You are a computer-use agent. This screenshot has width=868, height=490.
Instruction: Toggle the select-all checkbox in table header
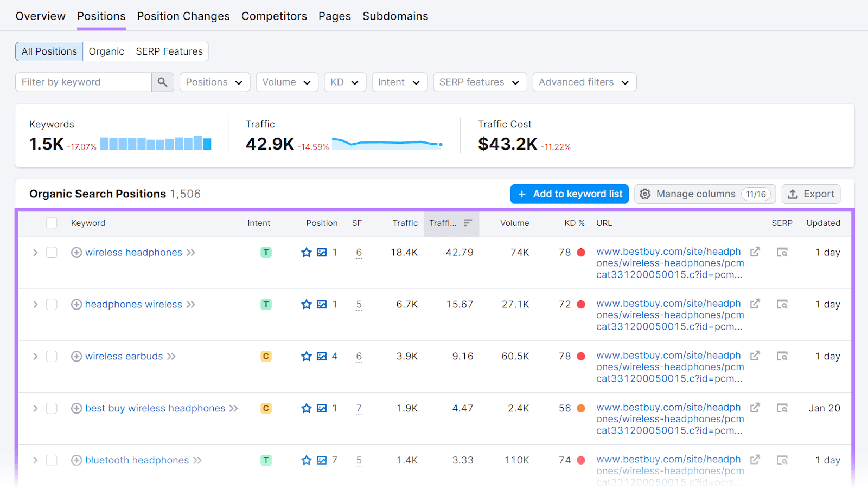point(52,223)
